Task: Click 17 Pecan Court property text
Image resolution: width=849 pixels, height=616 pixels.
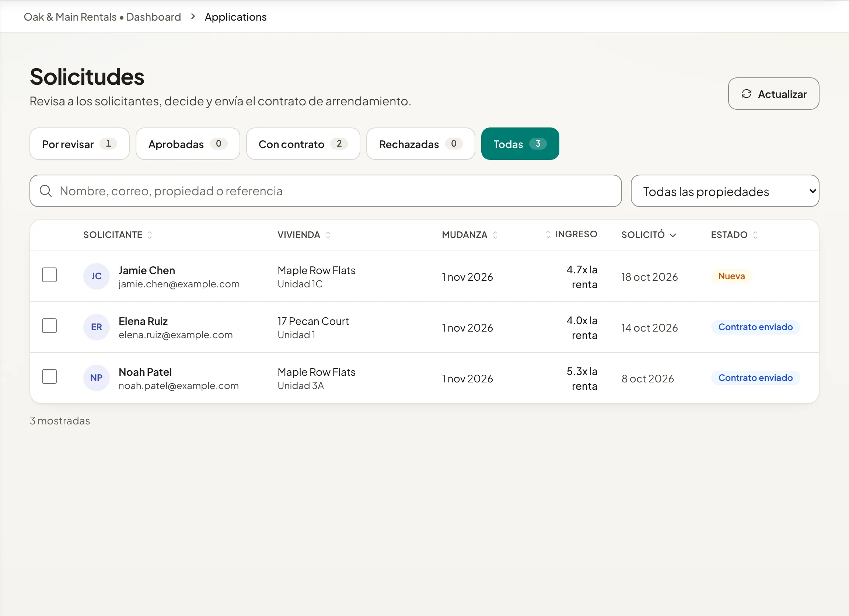Action: (313, 321)
